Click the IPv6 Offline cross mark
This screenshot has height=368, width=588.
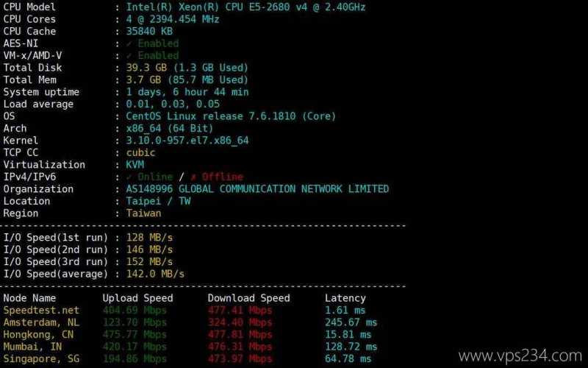(x=193, y=177)
